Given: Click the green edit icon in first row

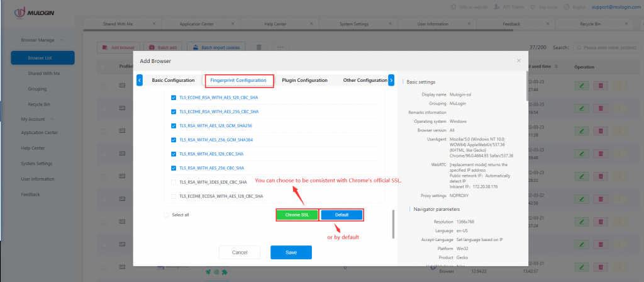Looking at the screenshot, I should pyautogui.click(x=583, y=86).
